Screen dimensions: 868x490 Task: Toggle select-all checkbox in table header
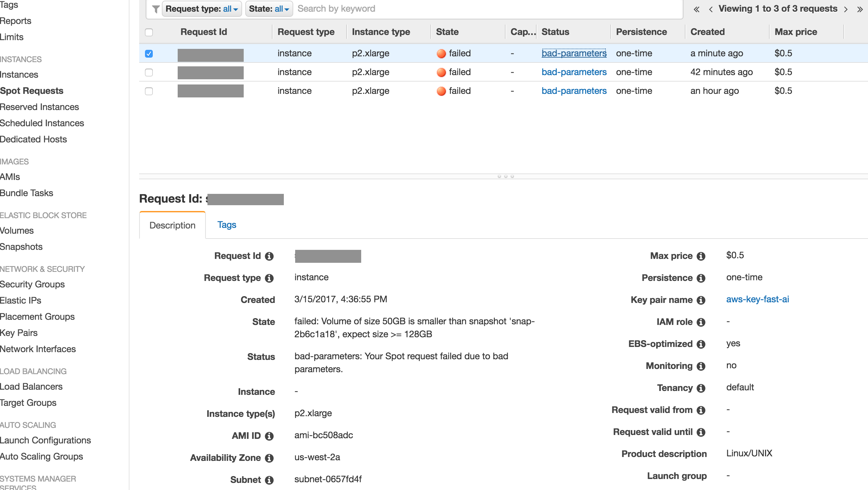pos(149,32)
